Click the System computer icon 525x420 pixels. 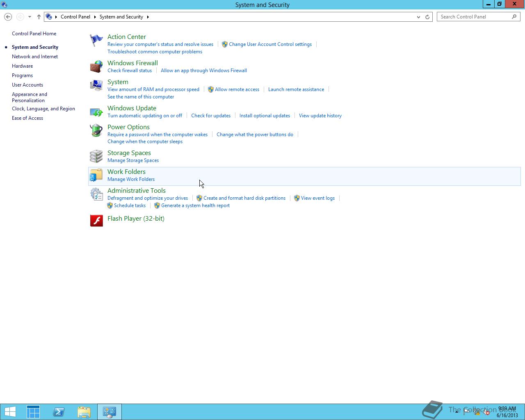pyautogui.click(x=96, y=85)
